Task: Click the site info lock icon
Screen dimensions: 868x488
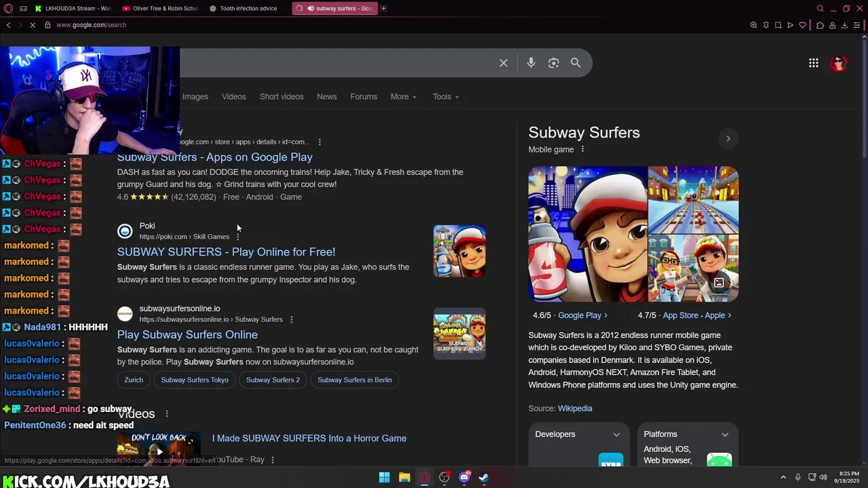Action: (47, 25)
